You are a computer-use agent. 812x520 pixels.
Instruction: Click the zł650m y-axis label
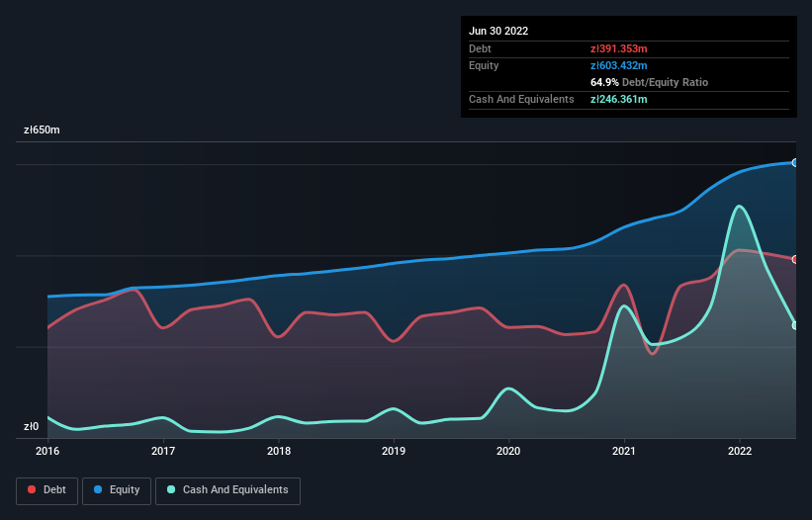coord(42,130)
